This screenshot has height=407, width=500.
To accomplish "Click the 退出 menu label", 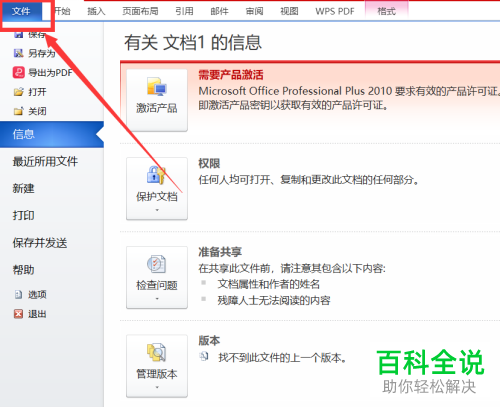I will 37,314.
